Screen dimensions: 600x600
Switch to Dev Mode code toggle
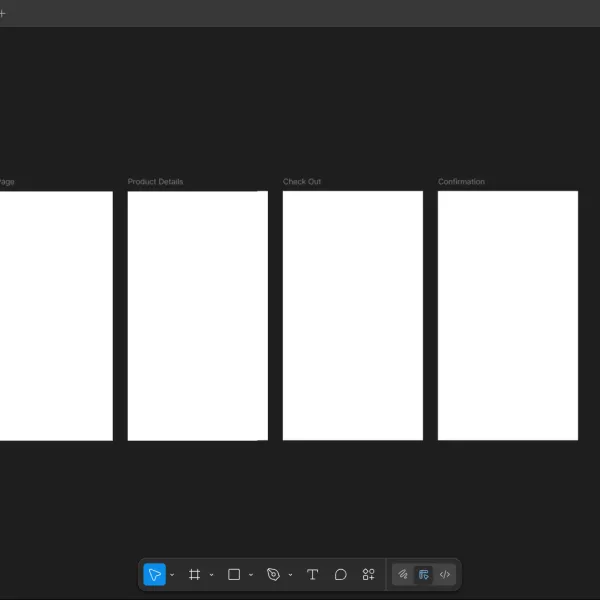click(x=445, y=574)
